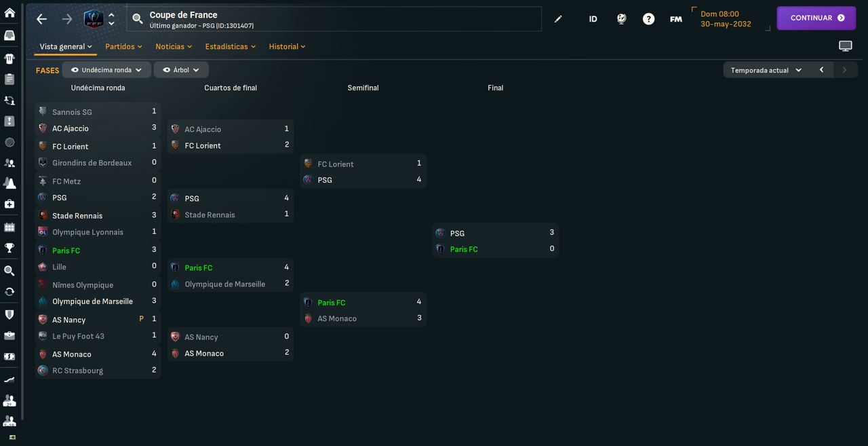Open the club shield icon in sidebar

click(9, 314)
